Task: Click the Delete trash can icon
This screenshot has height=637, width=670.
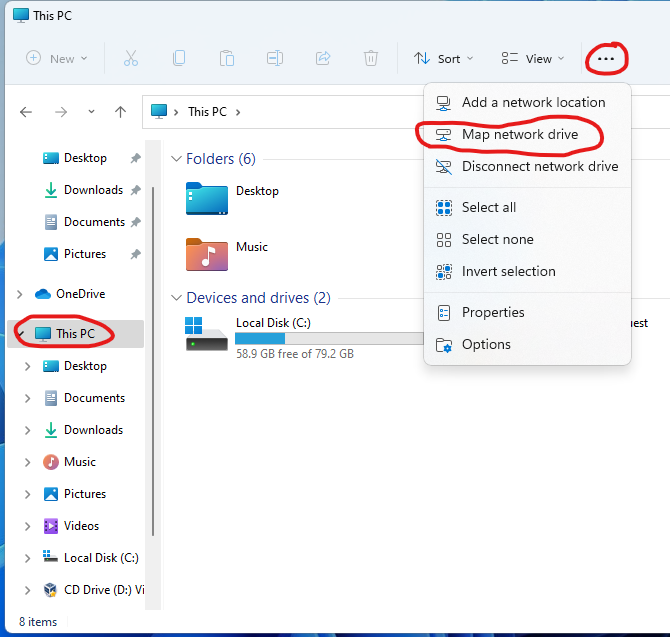Action: coord(371,59)
